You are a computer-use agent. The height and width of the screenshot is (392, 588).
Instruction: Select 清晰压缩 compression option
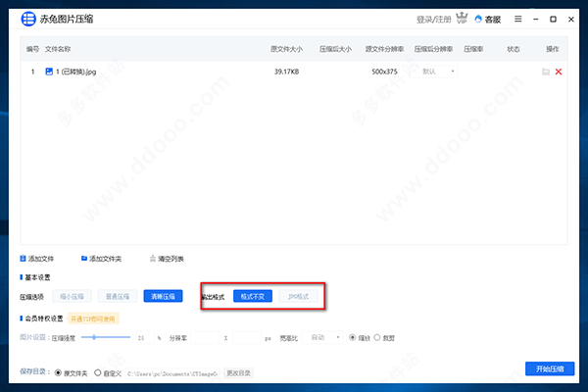(163, 296)
